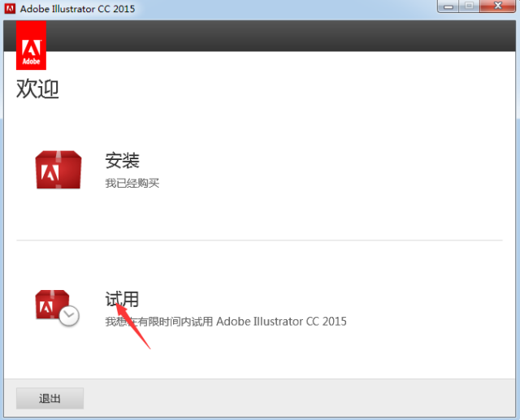Click the clock badge on the trial icon

69,315
